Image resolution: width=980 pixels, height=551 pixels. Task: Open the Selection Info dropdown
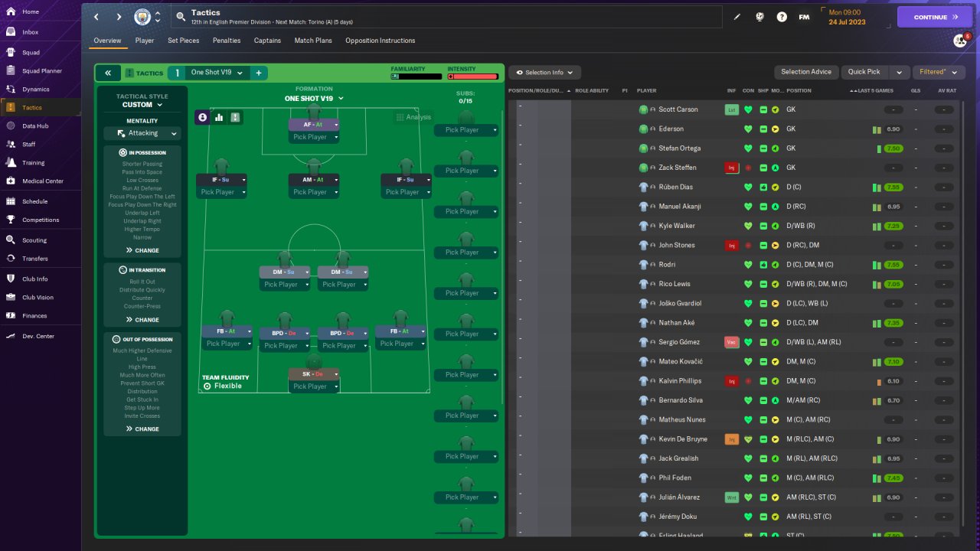545,72
